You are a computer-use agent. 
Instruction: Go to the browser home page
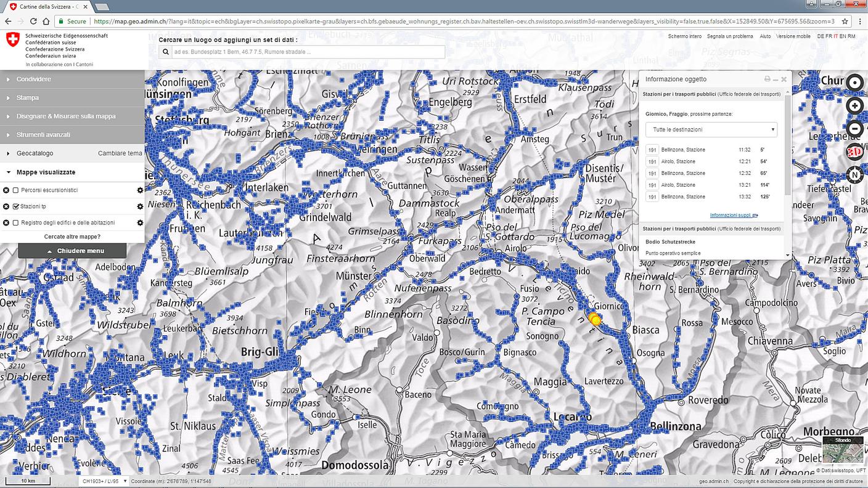pos(47,21)
